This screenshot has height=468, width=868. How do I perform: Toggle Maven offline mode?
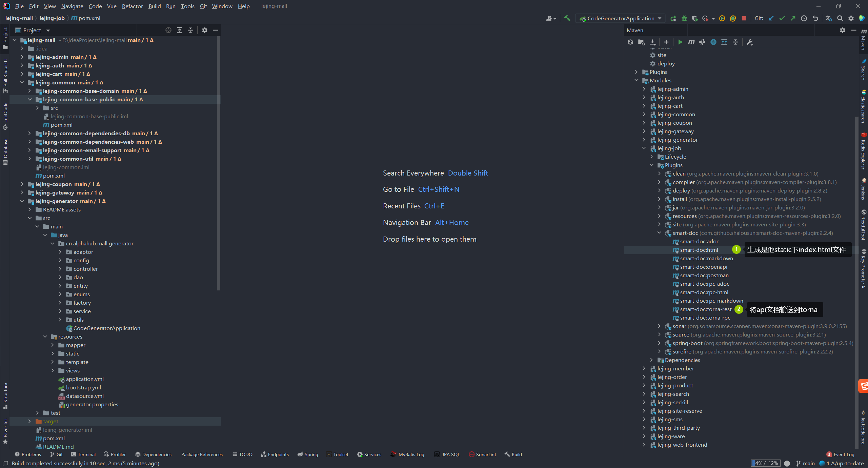point(702,42)
